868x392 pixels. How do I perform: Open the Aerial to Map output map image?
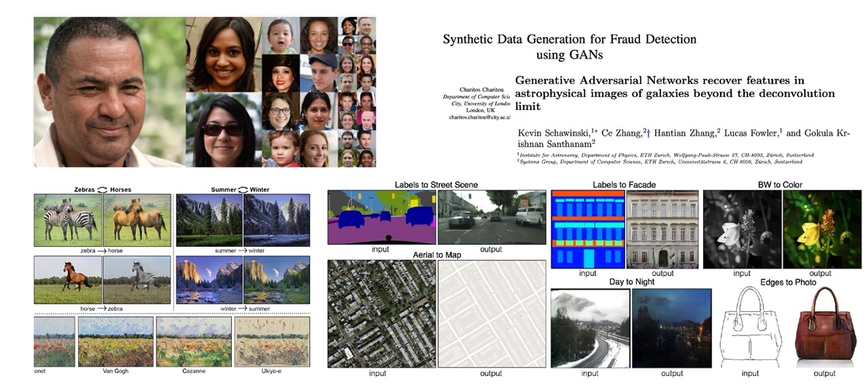[x=491, y=313]
